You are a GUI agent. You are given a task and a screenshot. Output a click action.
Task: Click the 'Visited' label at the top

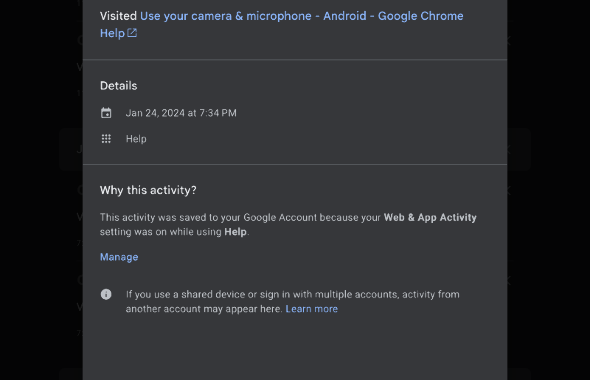coord(118,16)
